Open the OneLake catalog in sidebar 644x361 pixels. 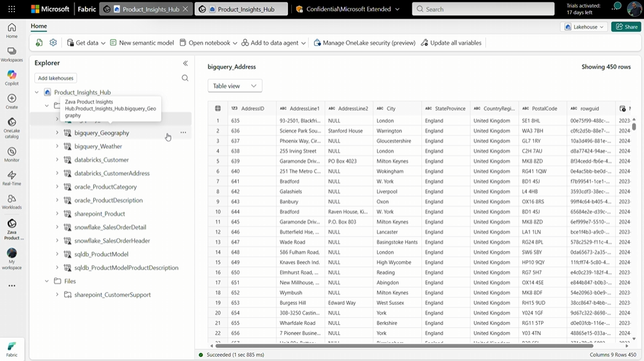click(x=12, y=127)
